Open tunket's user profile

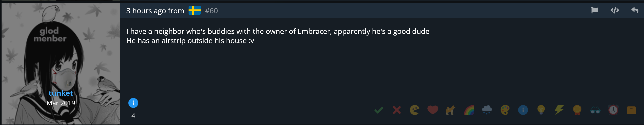pos(61,93)
